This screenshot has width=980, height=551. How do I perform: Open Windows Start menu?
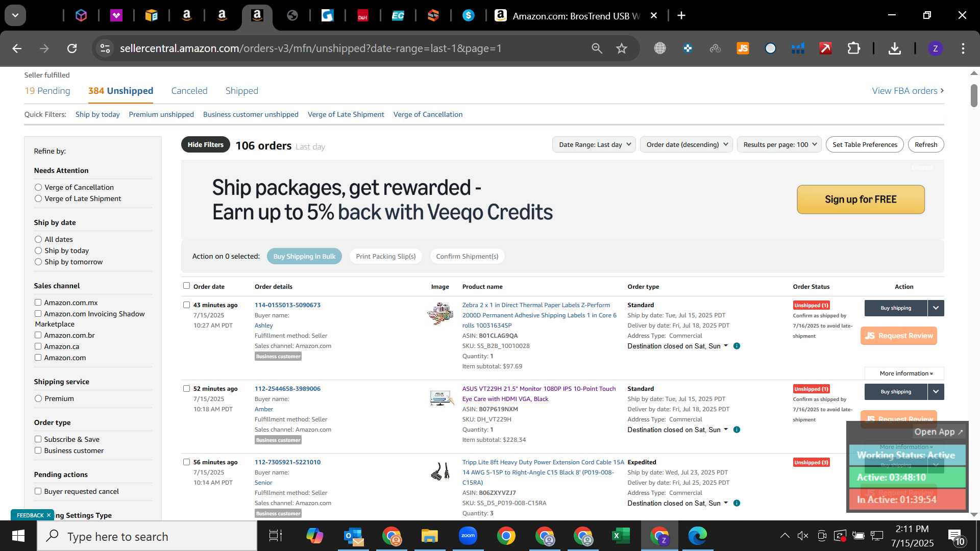18,536
